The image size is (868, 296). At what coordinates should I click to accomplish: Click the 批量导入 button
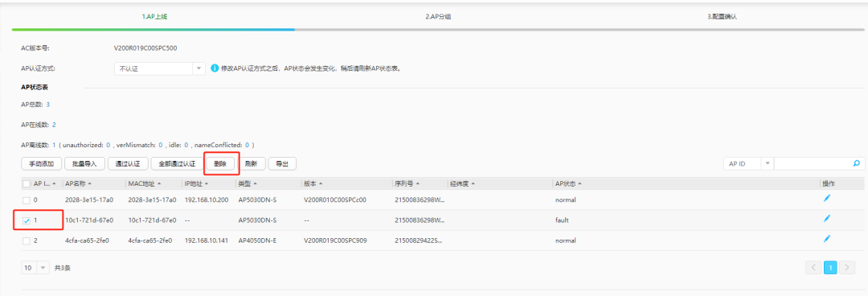pos(84,163)
